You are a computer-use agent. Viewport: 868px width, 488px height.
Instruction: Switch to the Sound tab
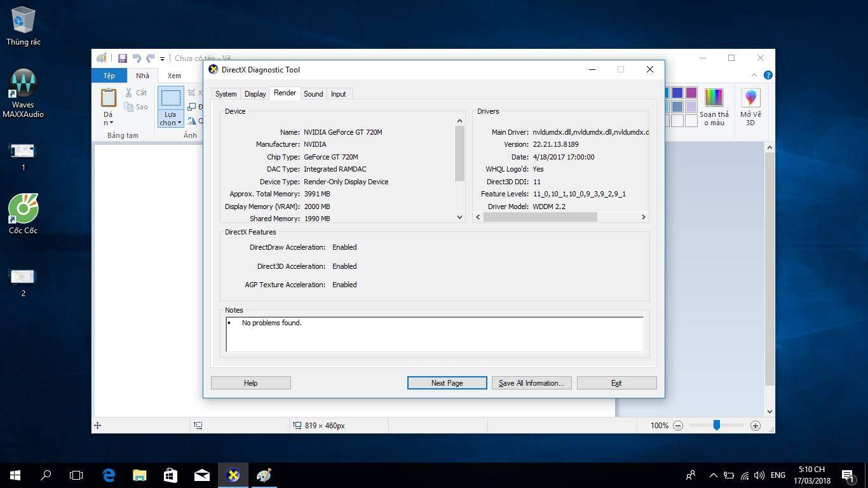click(x=313, y=94)
